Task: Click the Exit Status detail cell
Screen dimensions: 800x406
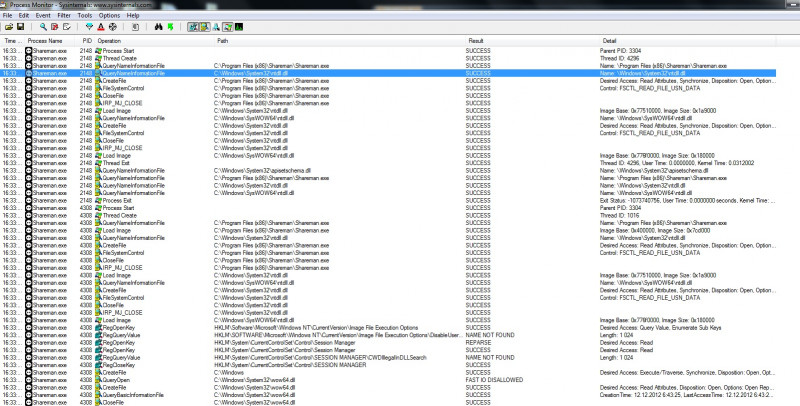Action: (x=687, y=200)
